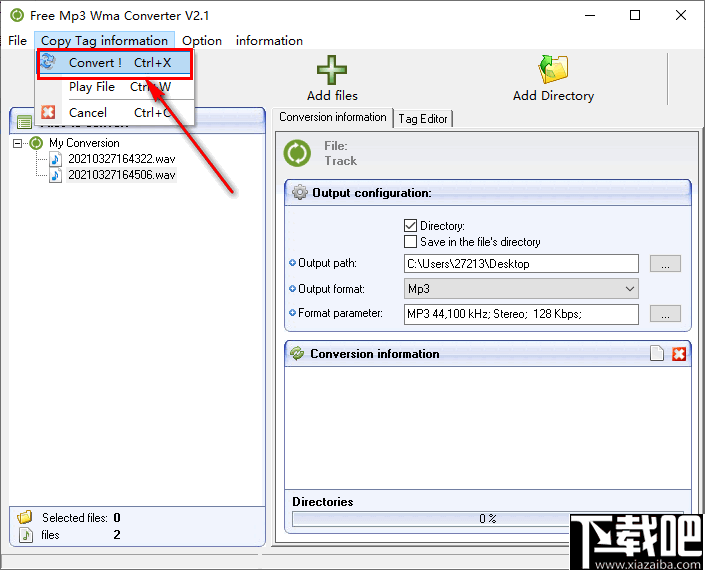
Task: Click the green refresh icon beside File
Action: [297, 153]
